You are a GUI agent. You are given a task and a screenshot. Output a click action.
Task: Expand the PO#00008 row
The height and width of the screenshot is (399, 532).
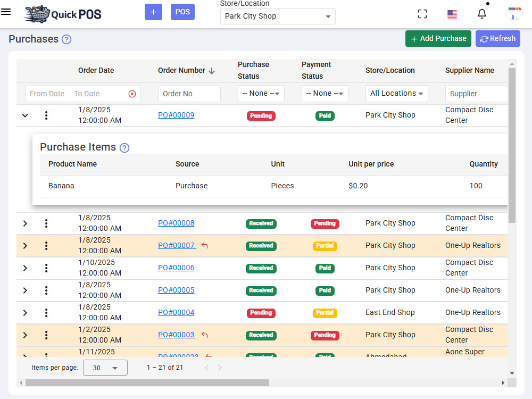25,223
